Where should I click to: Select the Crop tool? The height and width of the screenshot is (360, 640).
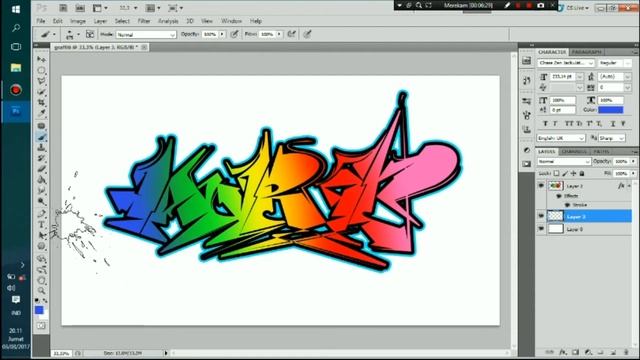pyautogui.click(x=41, y=102)
